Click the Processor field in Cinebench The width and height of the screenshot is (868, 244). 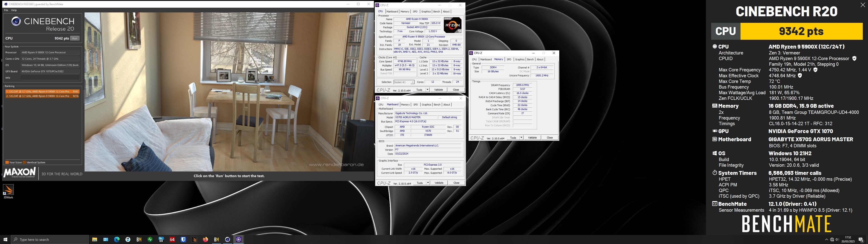50,53
